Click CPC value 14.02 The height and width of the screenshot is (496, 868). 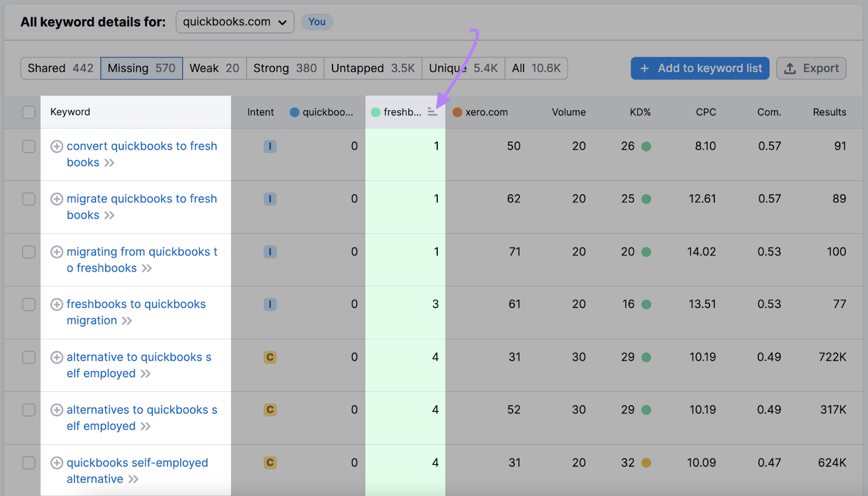click(701, 252)
